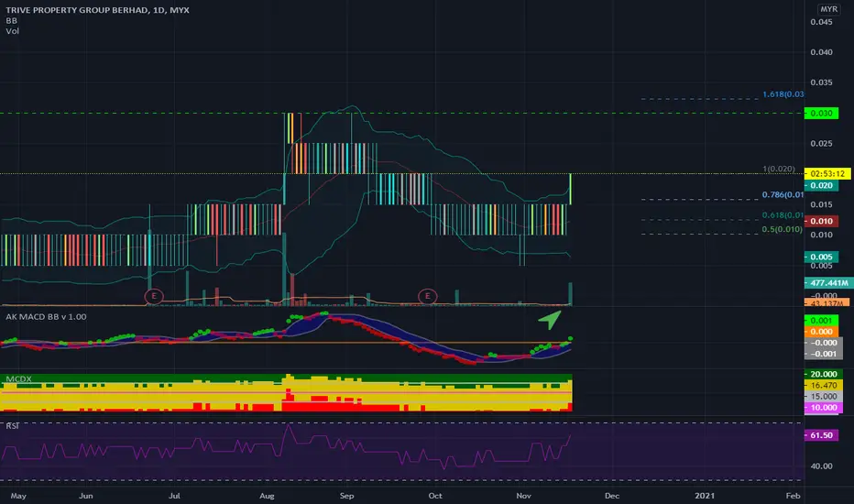Click the RSI 61.50 value label
Viewport: 854px width, 504px height.
(x=821, y=435)
